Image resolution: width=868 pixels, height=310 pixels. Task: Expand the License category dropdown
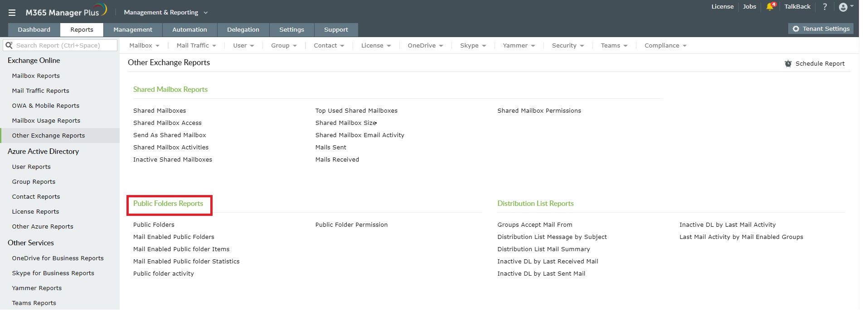376,46
